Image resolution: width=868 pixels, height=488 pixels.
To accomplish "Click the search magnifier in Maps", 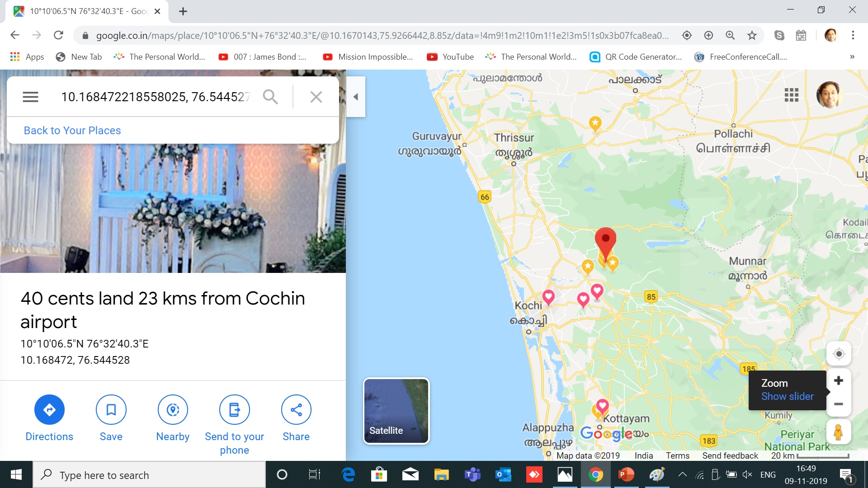I will [270, 97].
